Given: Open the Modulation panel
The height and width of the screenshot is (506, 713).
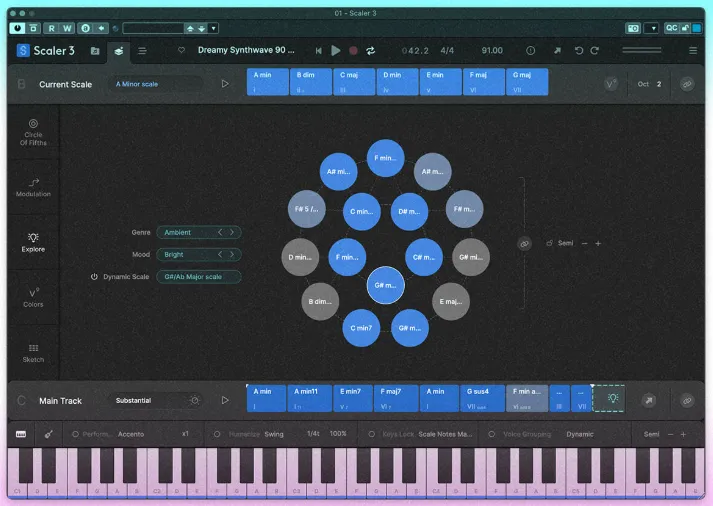Looking at the screenshot, I should click(33, 187).
